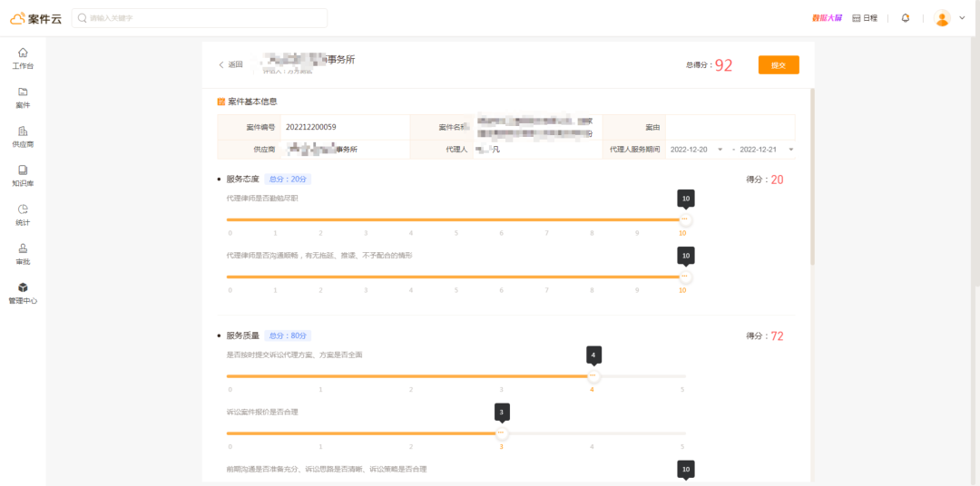Click the 案件云 logo
The width and height of the screenshot is (980, 486).
click(35, 19)
